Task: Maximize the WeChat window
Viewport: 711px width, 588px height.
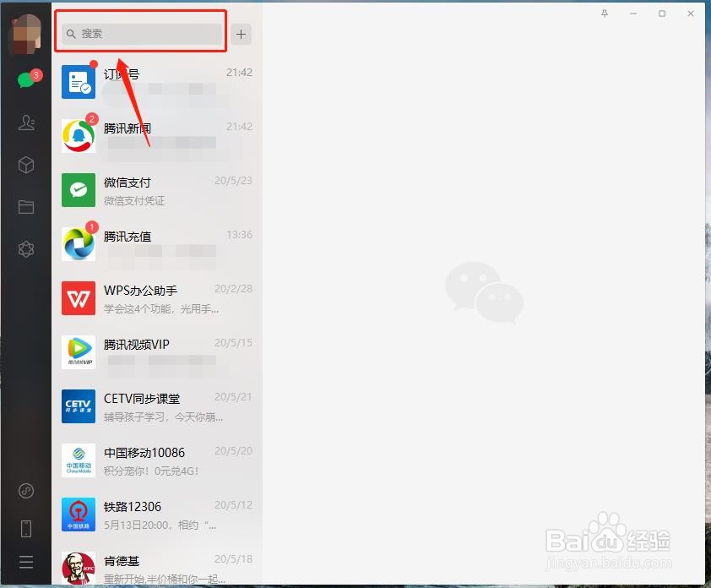Action: (662, 14)
